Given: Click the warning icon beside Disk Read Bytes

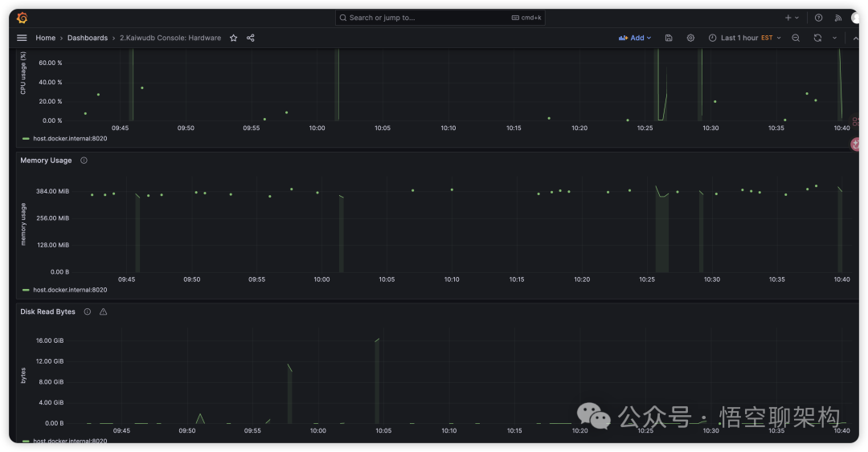Looking at the screenshot, I should (103, 312).
